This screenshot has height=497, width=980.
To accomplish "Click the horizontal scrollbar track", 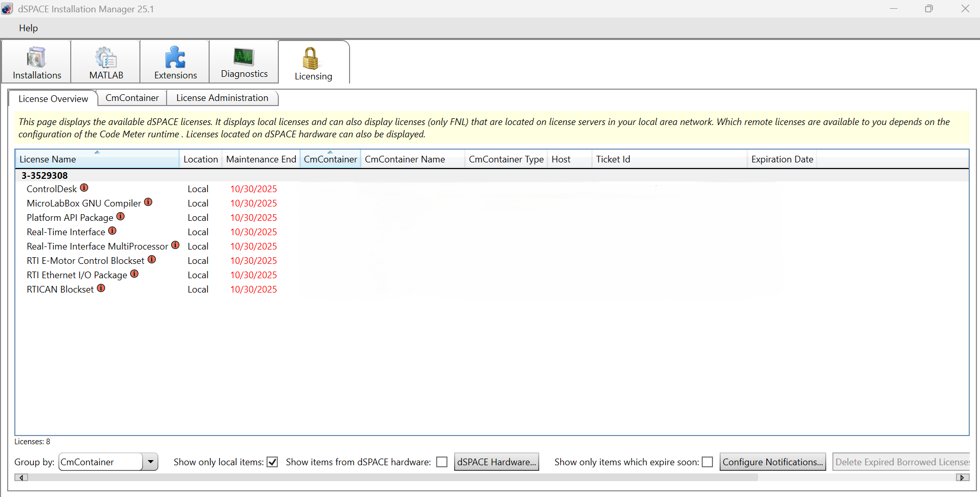I will 856,478.
